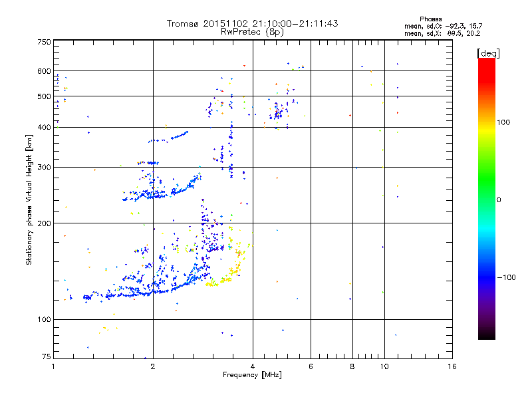Screen dimensions: 532x399
Task: Click the green band of the colorbar
Action: click(x=487, y=180)
